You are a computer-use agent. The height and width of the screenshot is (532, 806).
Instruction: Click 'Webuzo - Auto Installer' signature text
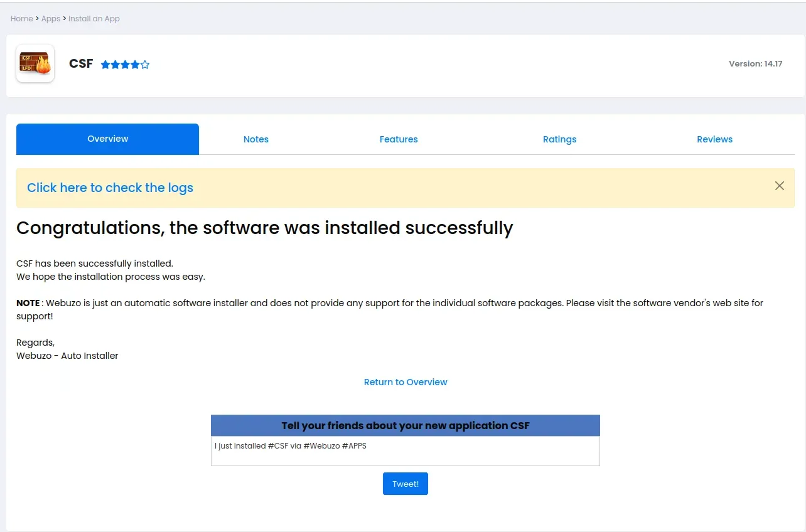[67, 356]
